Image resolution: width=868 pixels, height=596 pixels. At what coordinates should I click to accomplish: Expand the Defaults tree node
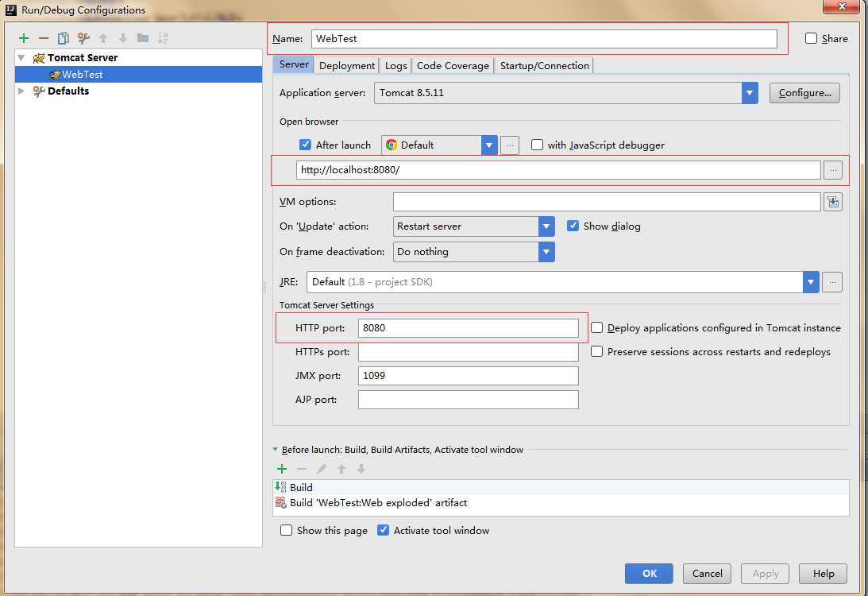[21, 91]
